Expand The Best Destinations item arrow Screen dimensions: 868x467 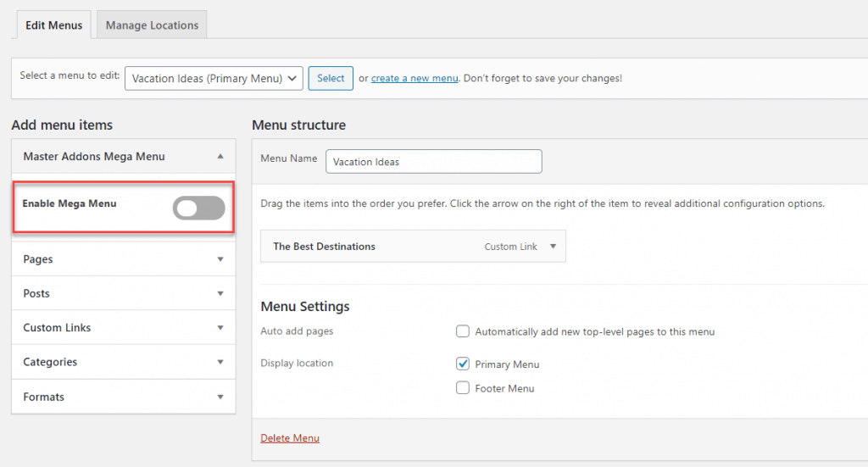[553, 247]
